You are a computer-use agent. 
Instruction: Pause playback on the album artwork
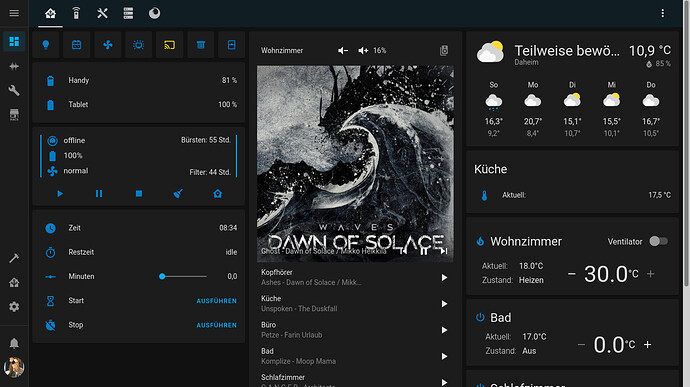[424, 251]
